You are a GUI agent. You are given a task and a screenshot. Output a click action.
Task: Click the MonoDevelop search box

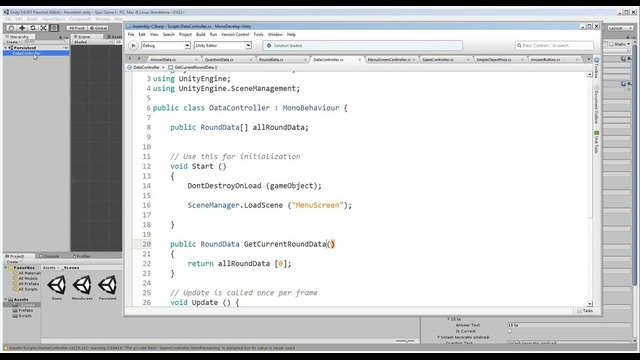pyautogui.click(x=554, y=46)
